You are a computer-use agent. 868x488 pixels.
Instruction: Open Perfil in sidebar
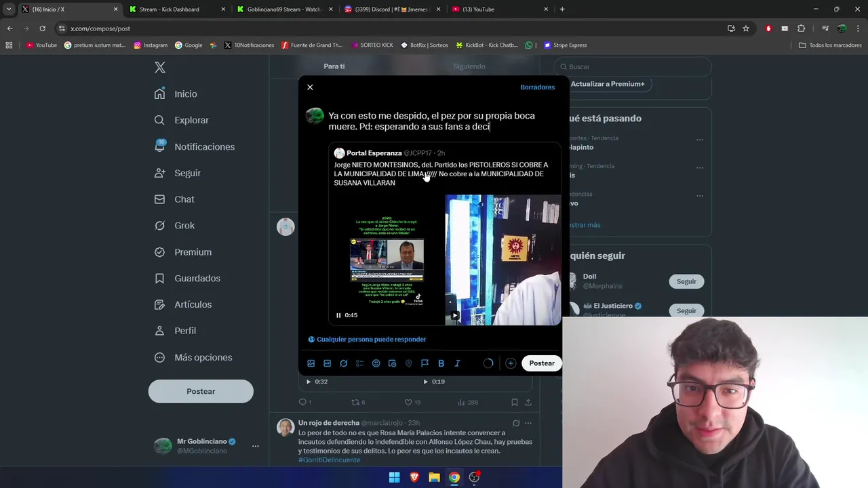[x=175, y=331]
